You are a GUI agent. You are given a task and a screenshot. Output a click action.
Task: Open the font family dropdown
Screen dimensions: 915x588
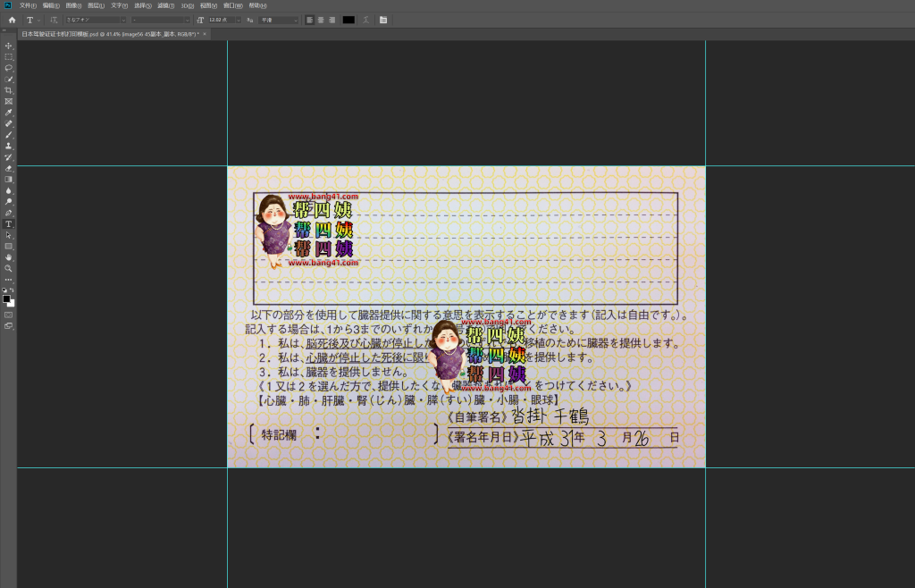125,20
